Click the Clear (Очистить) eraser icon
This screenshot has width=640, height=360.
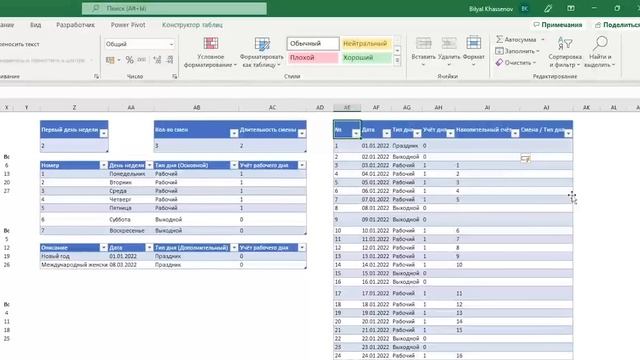[x=499, y=62]
